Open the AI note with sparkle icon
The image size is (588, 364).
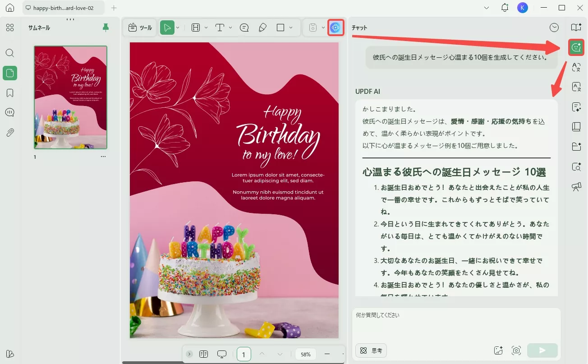pos(576,107)
